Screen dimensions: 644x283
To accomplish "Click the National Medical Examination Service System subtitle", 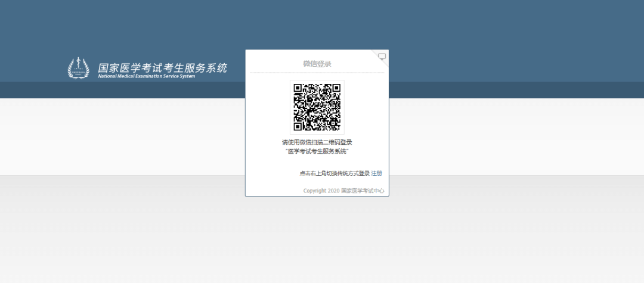I will click(x=147, y=76).
